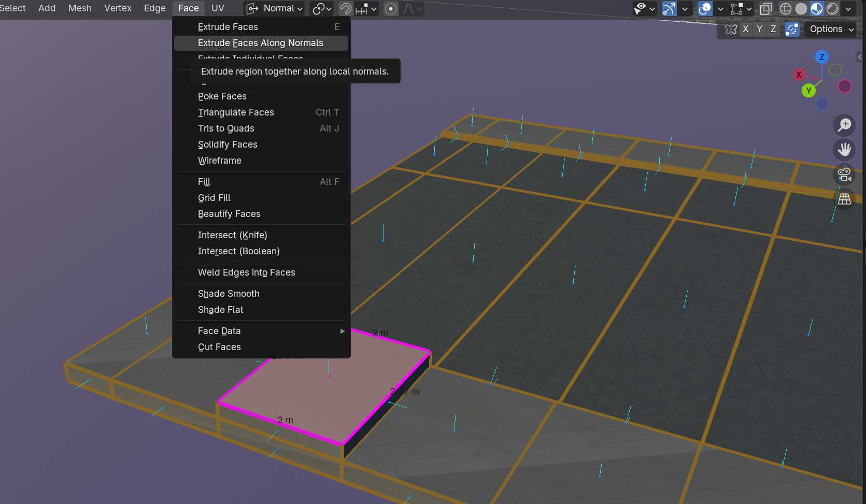Open the mesh edit overlays dropdown arrow
Viewport: 866px width, 504px height.
click(x=749, y=9)
